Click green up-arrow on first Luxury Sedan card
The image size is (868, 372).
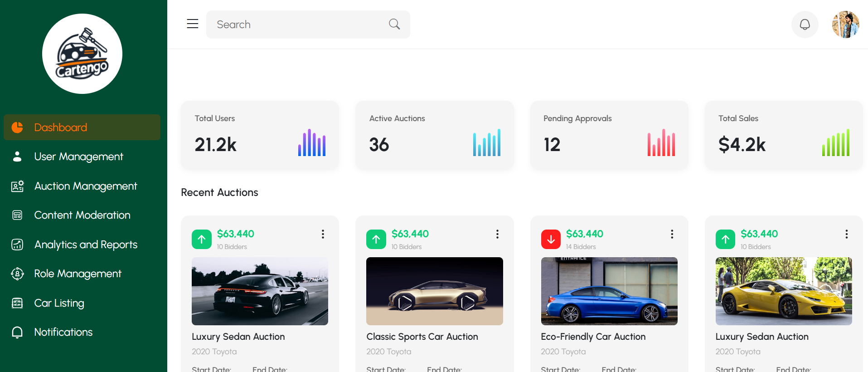point(202,239)
